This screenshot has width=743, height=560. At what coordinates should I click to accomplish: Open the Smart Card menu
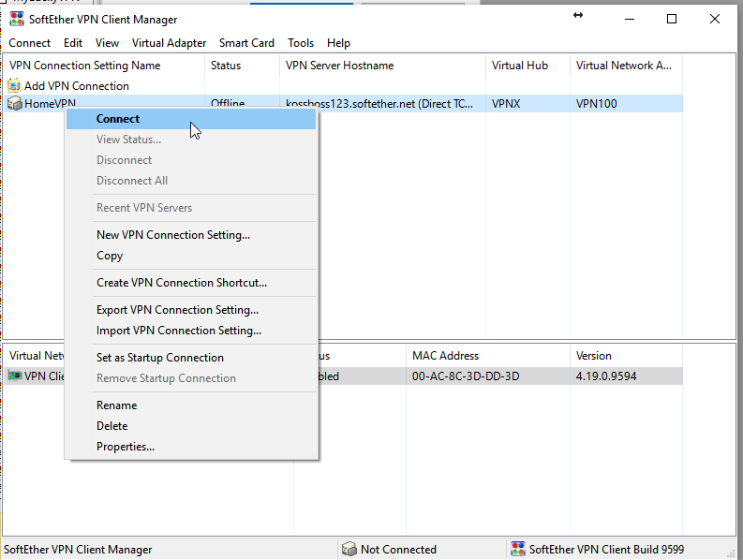246,43
